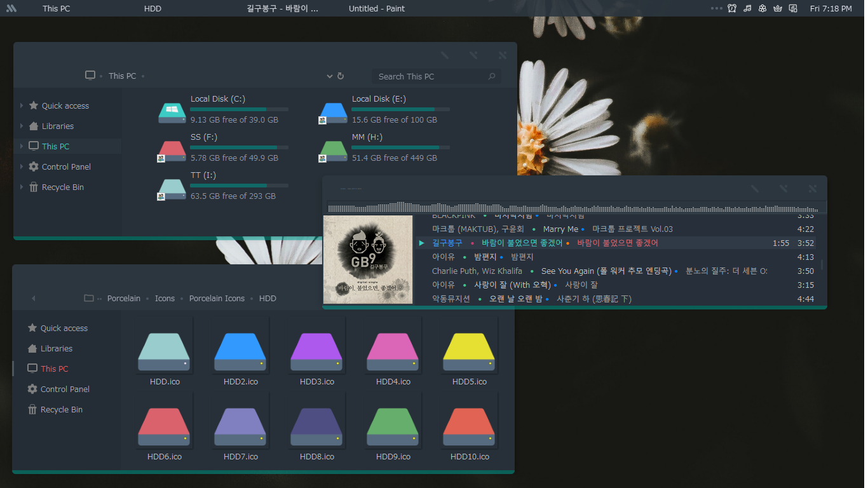Viewport: 868px width, 488px height.
Task: Click Porcelain Icons in the breadcrumb path
Action: pos(217,298)
